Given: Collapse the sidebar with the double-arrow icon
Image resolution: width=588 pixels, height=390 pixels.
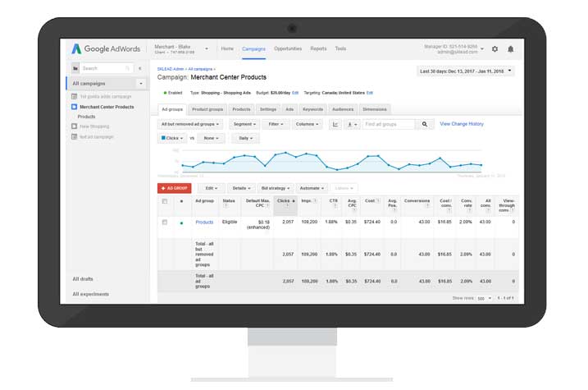Looking at the screenshot, I should click(x=140, y=68).
